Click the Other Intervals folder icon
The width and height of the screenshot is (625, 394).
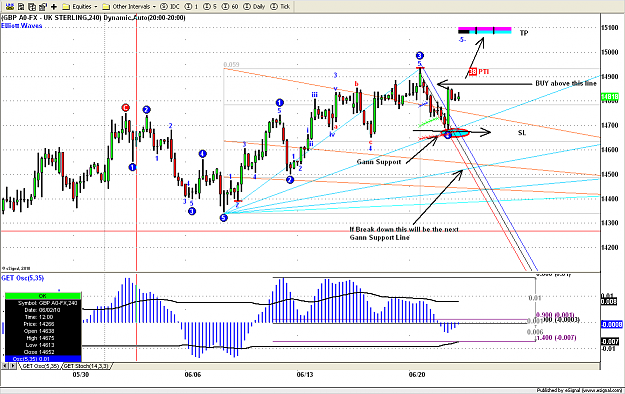(106, 7)
